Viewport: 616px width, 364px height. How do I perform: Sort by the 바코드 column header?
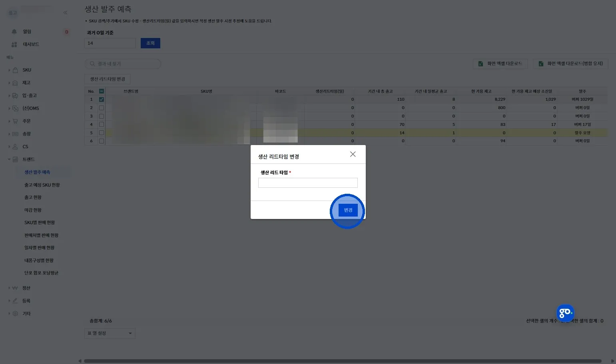point(280,91)
